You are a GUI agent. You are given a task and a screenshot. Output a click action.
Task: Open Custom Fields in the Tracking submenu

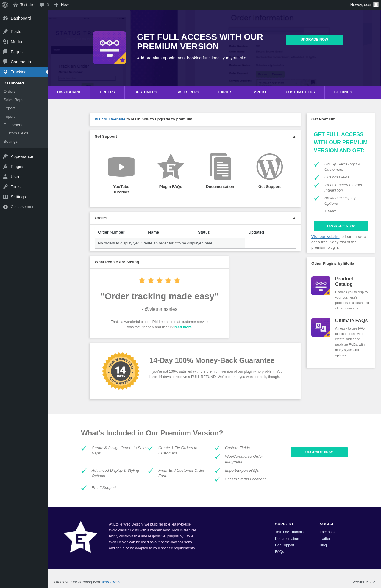tap(16, 133)
